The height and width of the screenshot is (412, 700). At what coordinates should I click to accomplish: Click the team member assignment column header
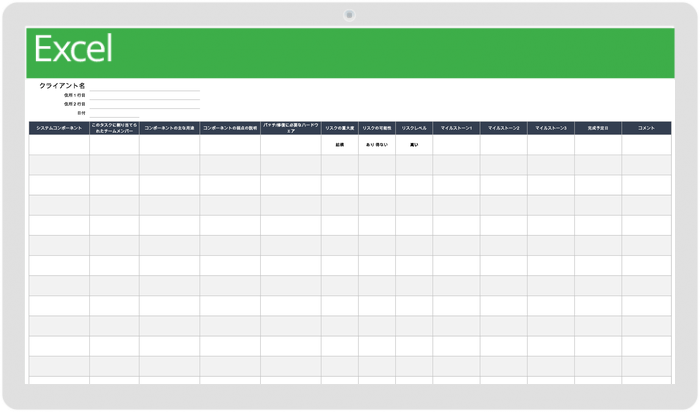click(x=114, y=128)
